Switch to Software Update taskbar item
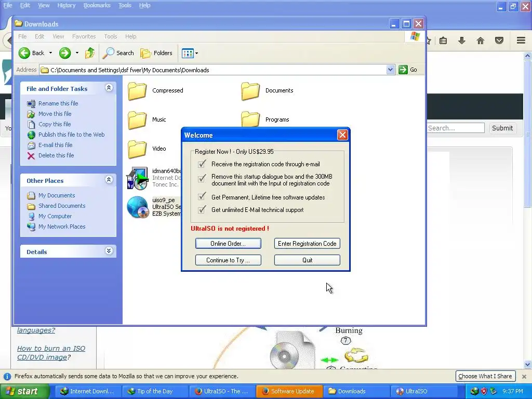The height and width of the screenshot is (399, 532). click(289, 391)
